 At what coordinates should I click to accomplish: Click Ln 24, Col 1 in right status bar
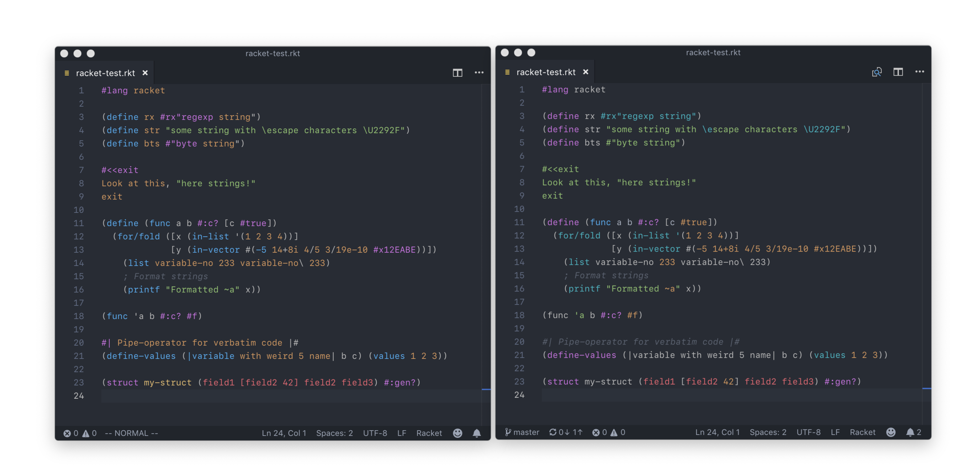pos(717,432)
